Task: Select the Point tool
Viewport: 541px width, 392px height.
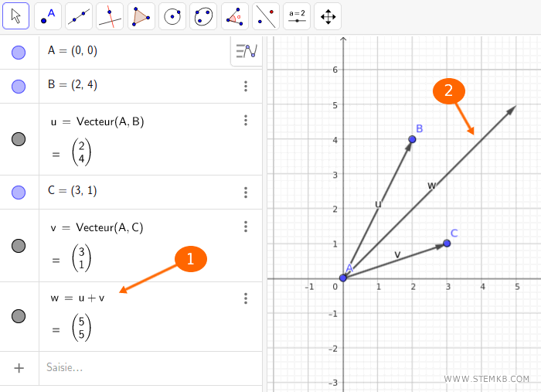Action: coord(49,16)
